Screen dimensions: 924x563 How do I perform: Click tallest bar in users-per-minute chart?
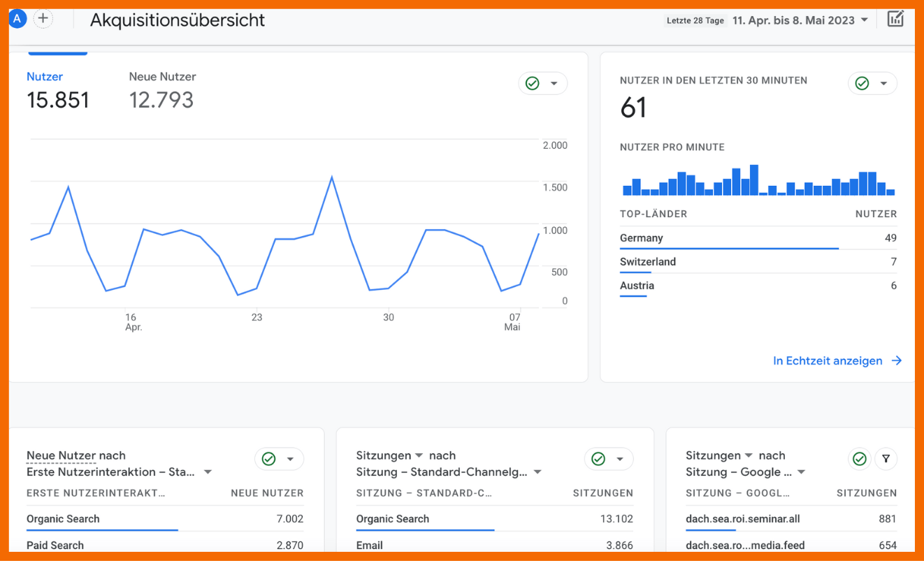point(753,180)
